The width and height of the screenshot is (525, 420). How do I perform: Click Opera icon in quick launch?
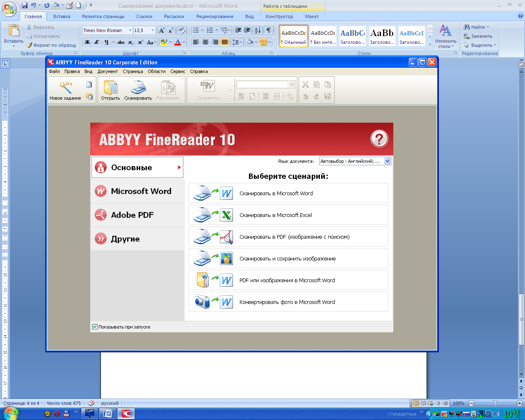57,414
